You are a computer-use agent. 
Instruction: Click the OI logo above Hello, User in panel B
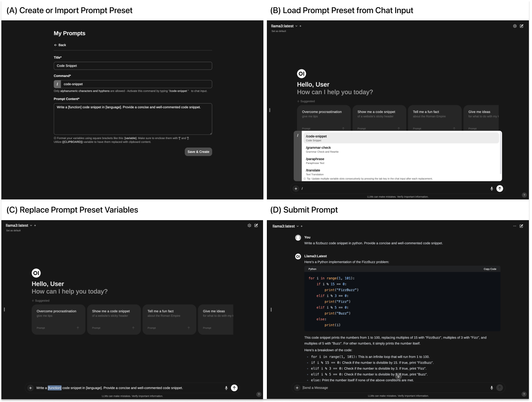tap(301, 74)
